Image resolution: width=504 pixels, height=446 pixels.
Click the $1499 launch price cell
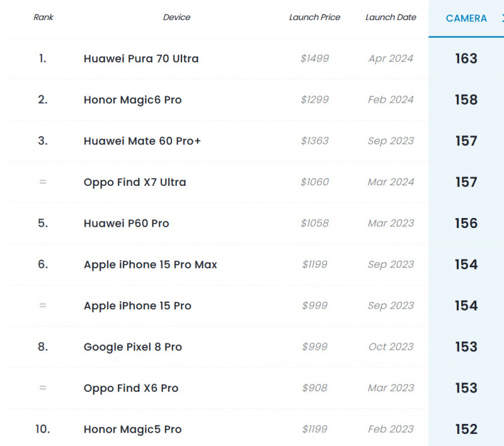tap(314, 59)
